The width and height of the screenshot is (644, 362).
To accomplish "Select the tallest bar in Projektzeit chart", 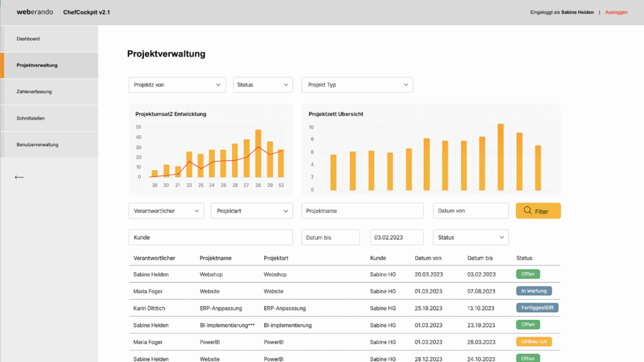I will tap(501, 157).
